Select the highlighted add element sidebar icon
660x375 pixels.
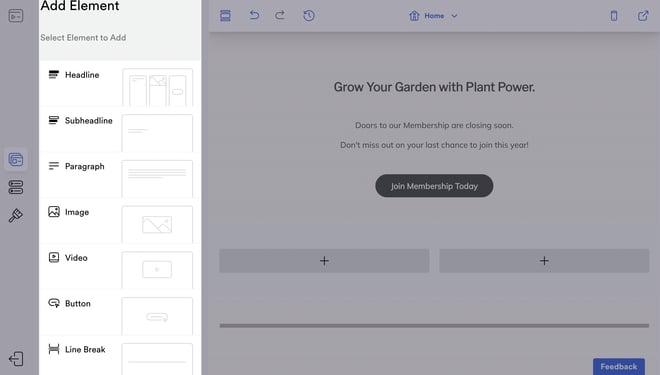click(x=16, y=160)
